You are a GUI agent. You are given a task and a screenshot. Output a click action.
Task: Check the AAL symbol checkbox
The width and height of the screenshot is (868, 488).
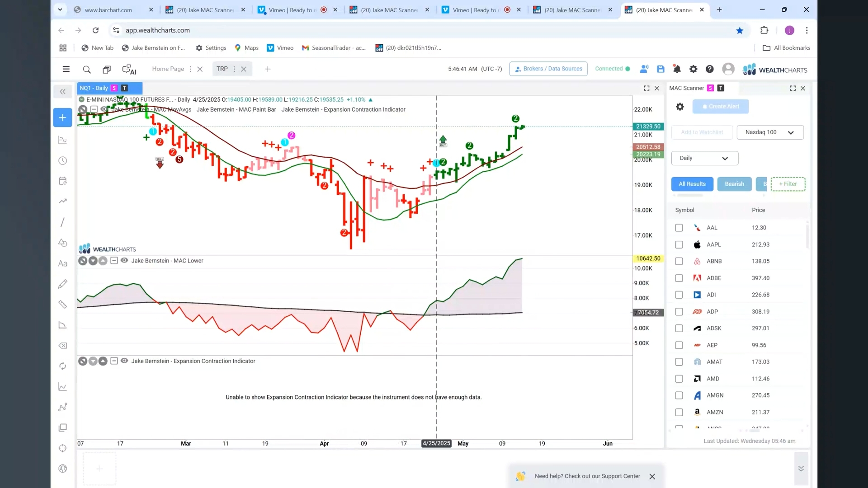click(x=679, y=228)
